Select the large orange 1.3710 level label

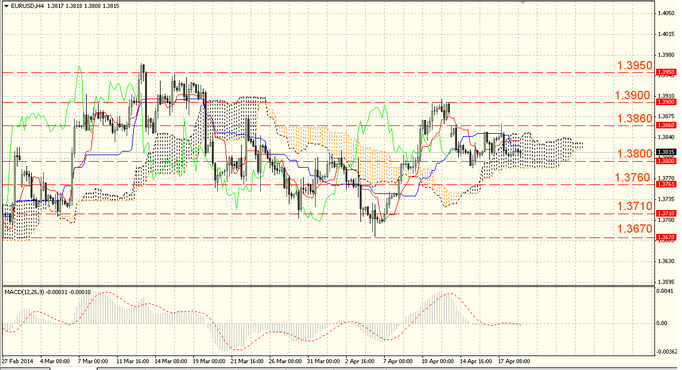[635, 206]
